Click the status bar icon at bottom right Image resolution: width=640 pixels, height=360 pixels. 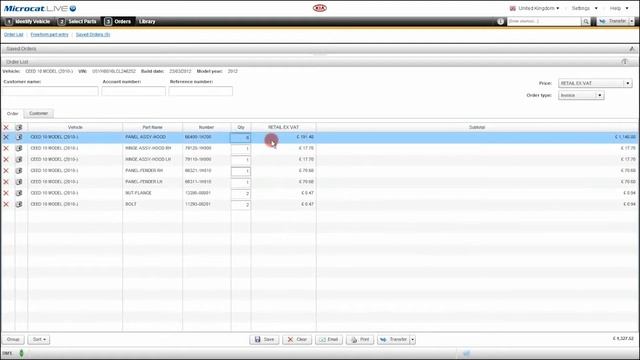pos(466,353)
